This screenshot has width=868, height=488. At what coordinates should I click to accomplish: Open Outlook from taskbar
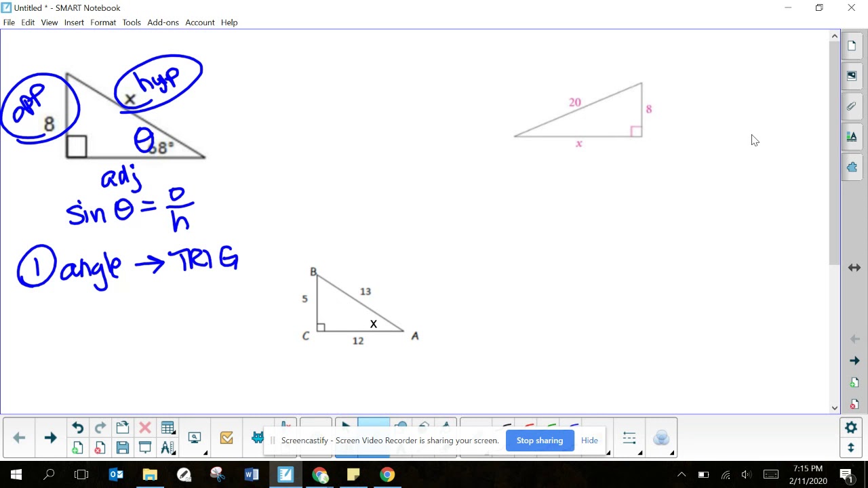click(116, 474)
